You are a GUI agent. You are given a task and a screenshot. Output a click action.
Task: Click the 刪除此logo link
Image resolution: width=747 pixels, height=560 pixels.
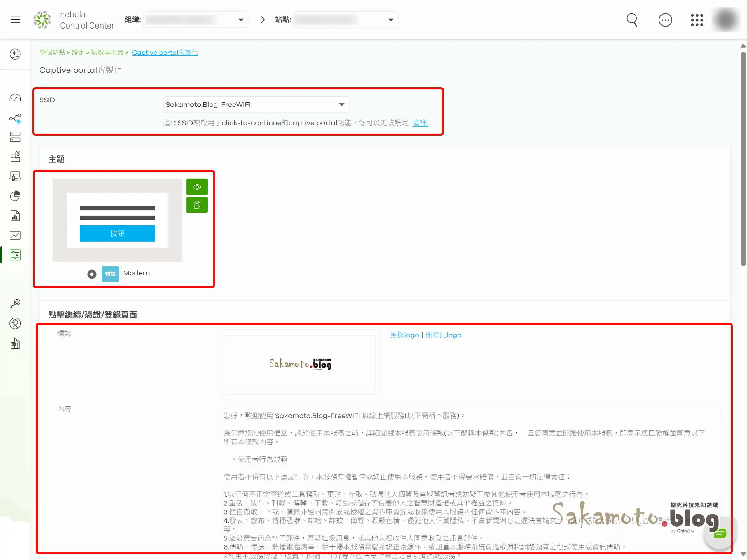[443, 335]
